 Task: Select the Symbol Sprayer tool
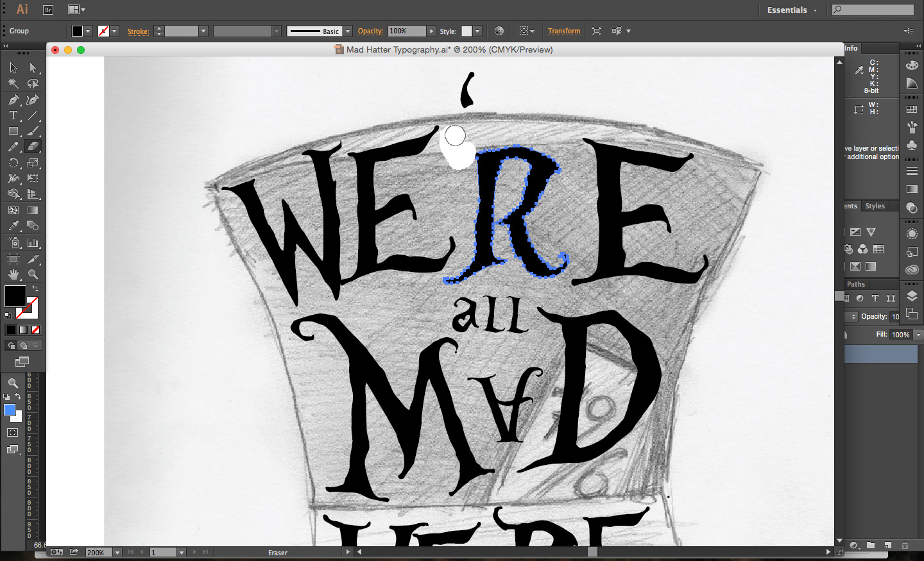[13, 242]
